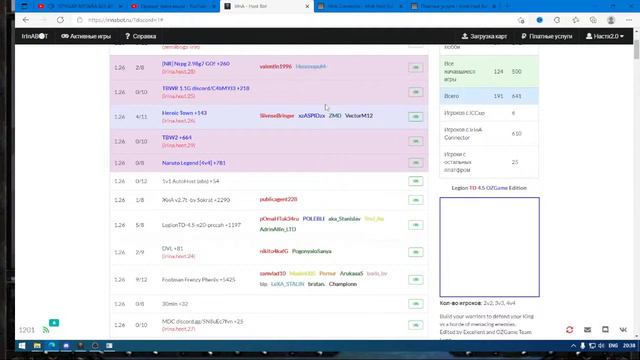Click the Всего total stats row

click(489, 96)
